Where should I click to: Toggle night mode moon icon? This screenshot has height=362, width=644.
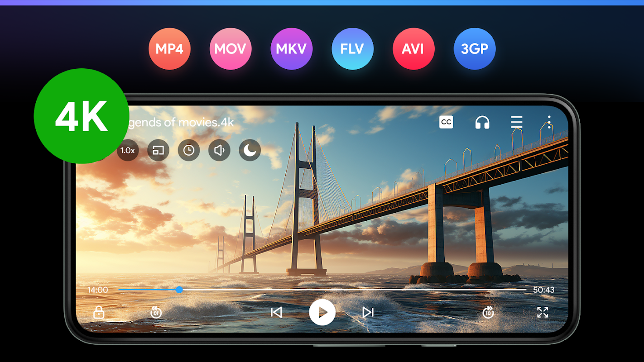click(250, 150)
